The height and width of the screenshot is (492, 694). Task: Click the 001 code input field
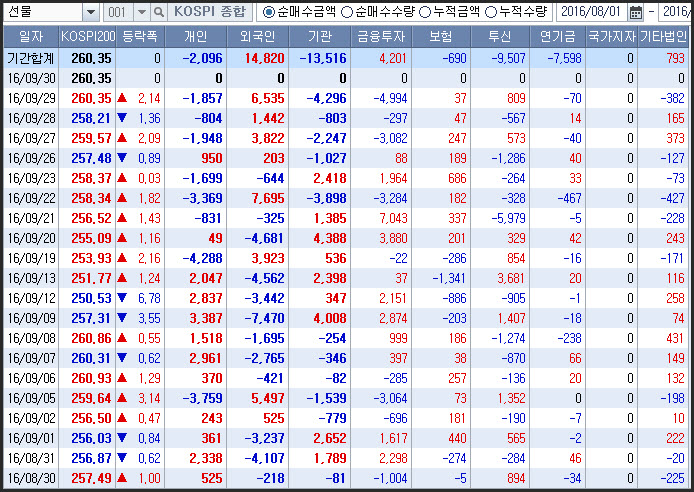pyautogui.click(x=118, y=12)
